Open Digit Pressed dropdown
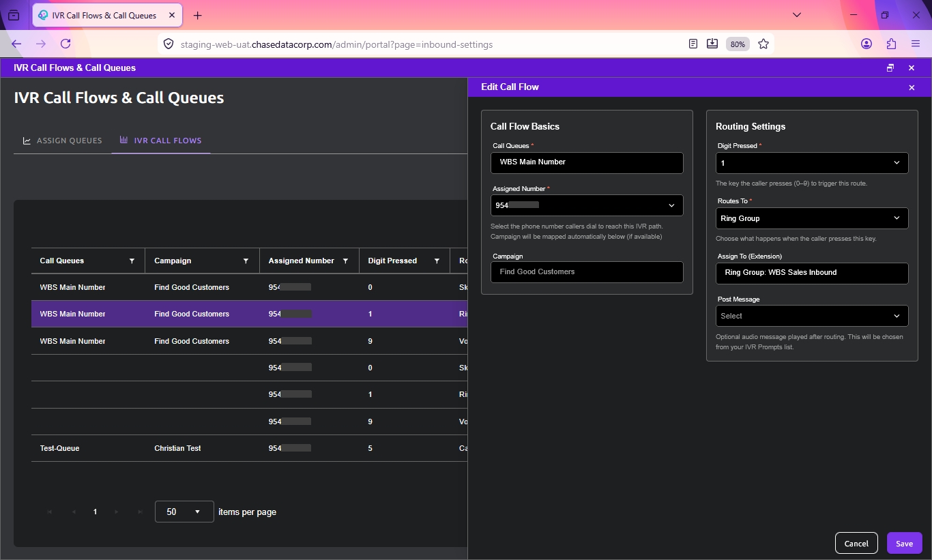The height and width of the screenshot is (560, 932). 812,163
